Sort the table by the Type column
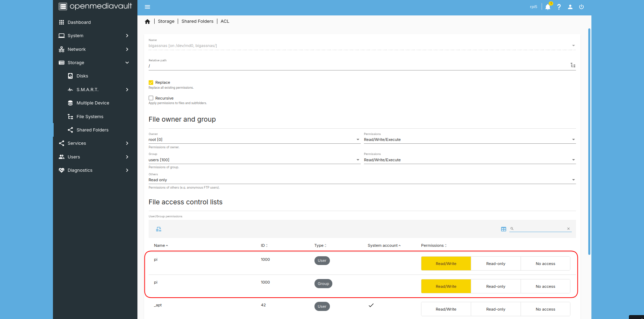The width and height of the screenshot is (644, 319). (x=320, y=245)
